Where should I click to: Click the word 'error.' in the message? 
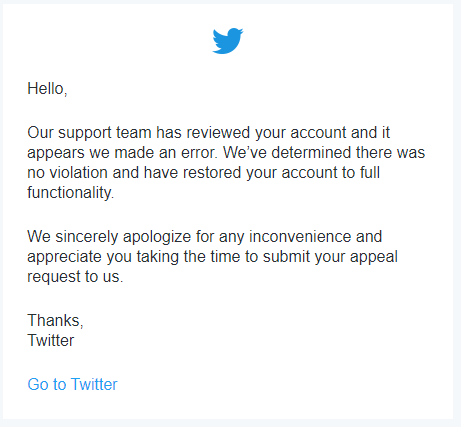[199, 153]
